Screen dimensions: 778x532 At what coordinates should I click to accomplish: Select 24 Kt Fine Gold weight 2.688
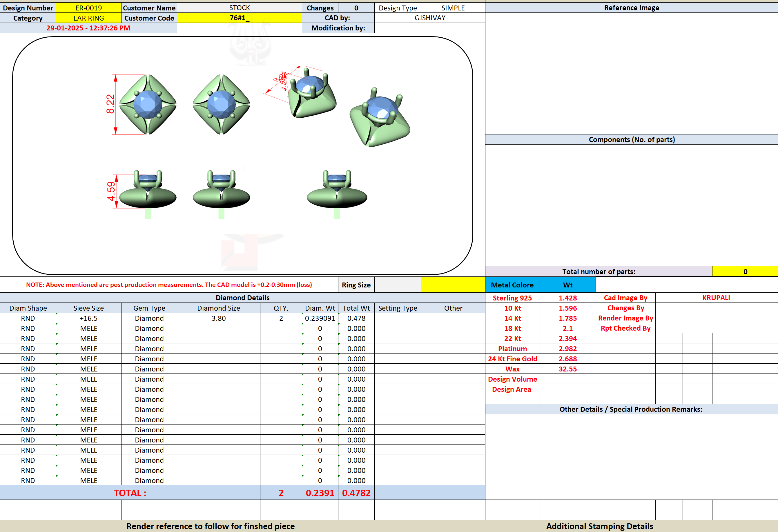(567, 359)
